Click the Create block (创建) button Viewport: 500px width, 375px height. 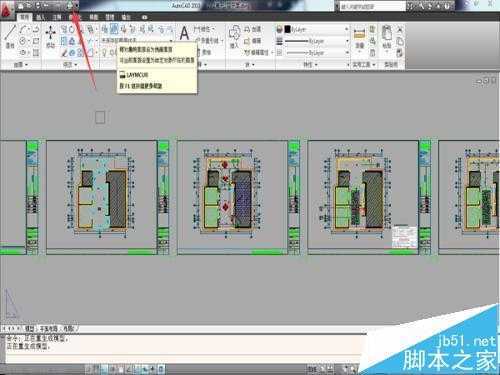point(253,30)
